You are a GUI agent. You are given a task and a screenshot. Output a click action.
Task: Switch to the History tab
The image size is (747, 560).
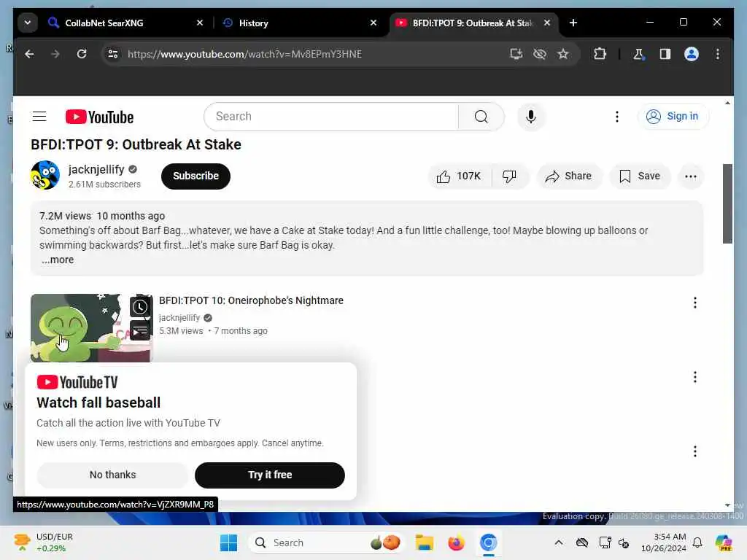[295, 23]
